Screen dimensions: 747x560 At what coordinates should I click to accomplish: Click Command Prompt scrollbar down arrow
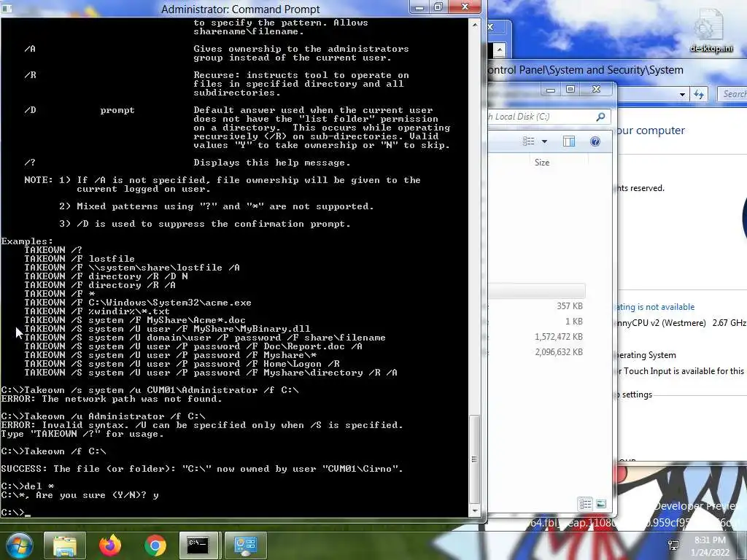click(x=475, y=511)
